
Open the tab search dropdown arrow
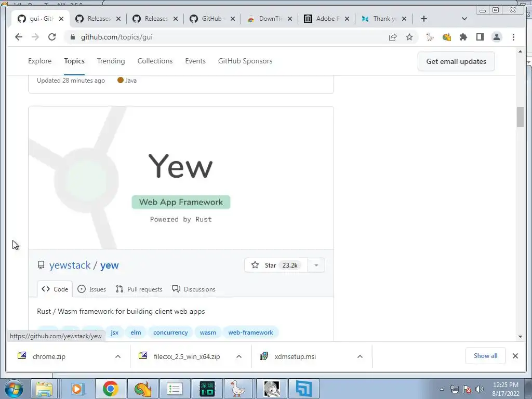464,19
